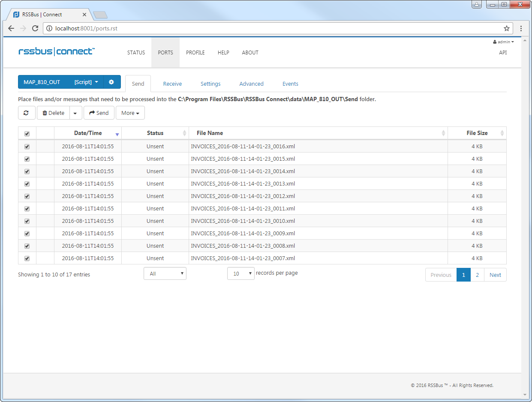The height and width of the screenshot is (402, 532).
Task: Open new browser tab
Action: (100, 15)
